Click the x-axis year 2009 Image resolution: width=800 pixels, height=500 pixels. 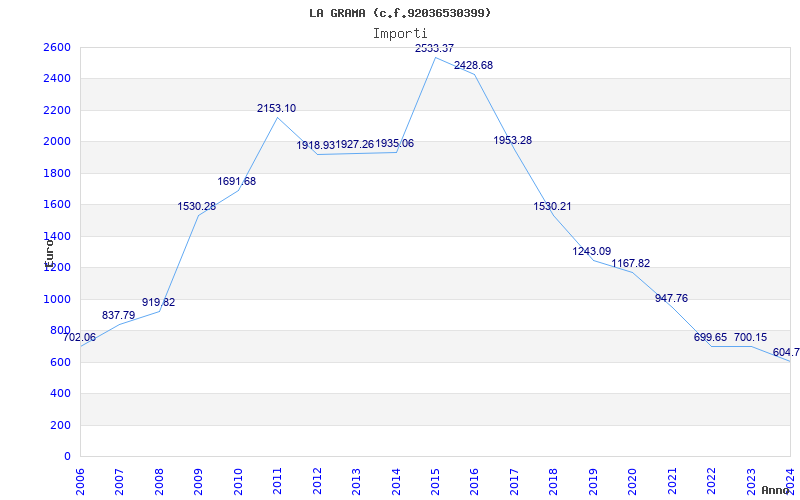pos(199,481)
